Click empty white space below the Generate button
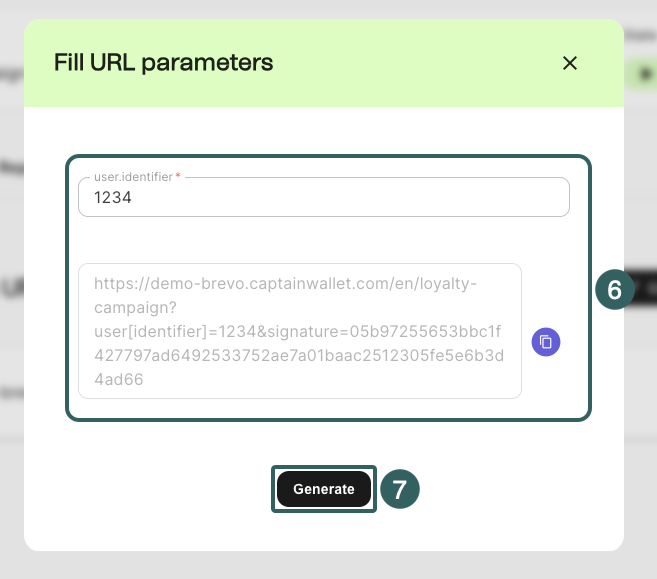Image resolution: width=657 pixels, height=579 pixels. tap(324, 530)
